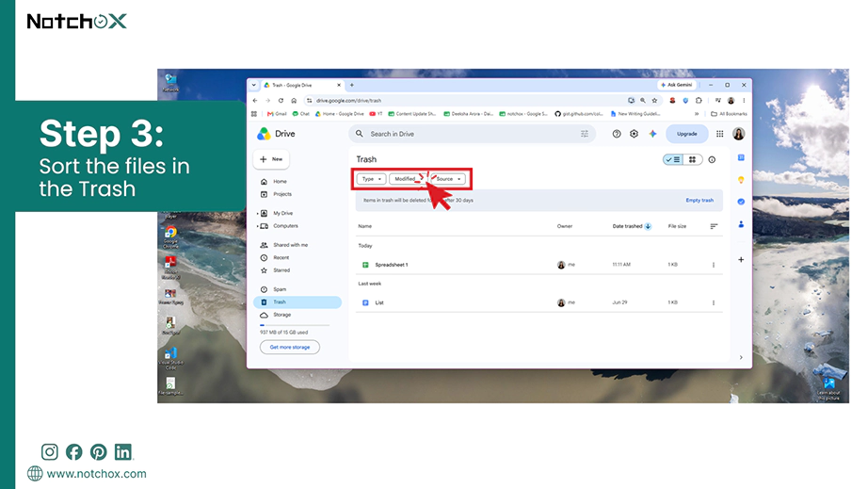Go to Shared with me
The width and height of the screenshot is (868, 489).
pos(290,245)
